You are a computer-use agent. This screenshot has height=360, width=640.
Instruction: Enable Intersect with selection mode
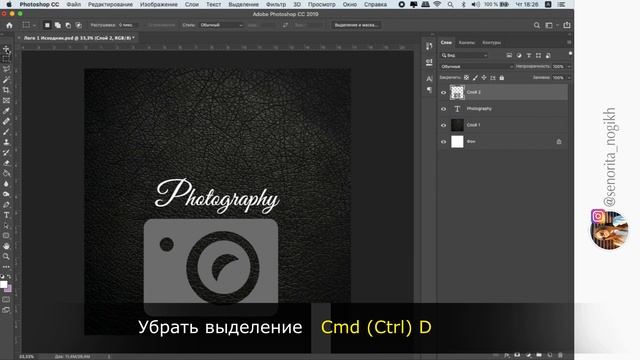click(78, 25)
